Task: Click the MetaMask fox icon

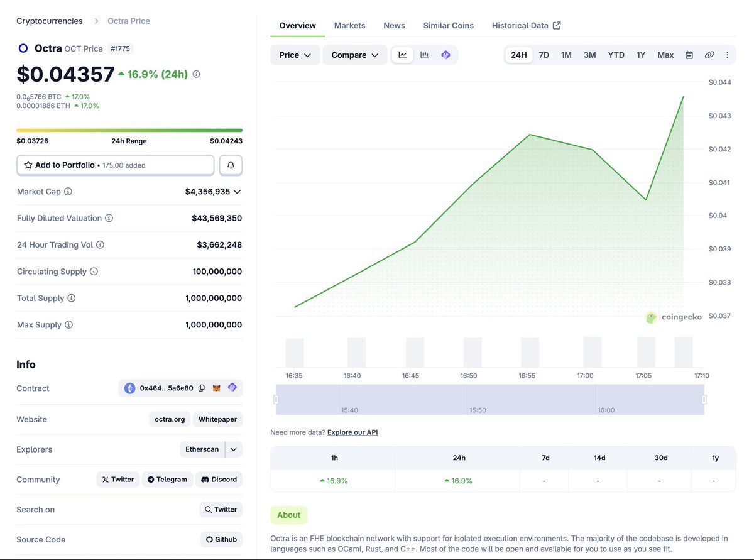Action: tap(217, 388)
